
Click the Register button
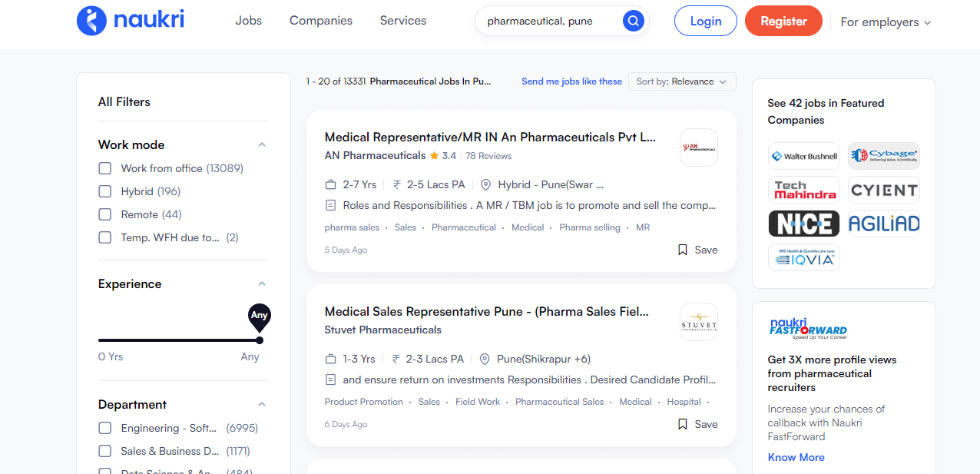point(783,21)
